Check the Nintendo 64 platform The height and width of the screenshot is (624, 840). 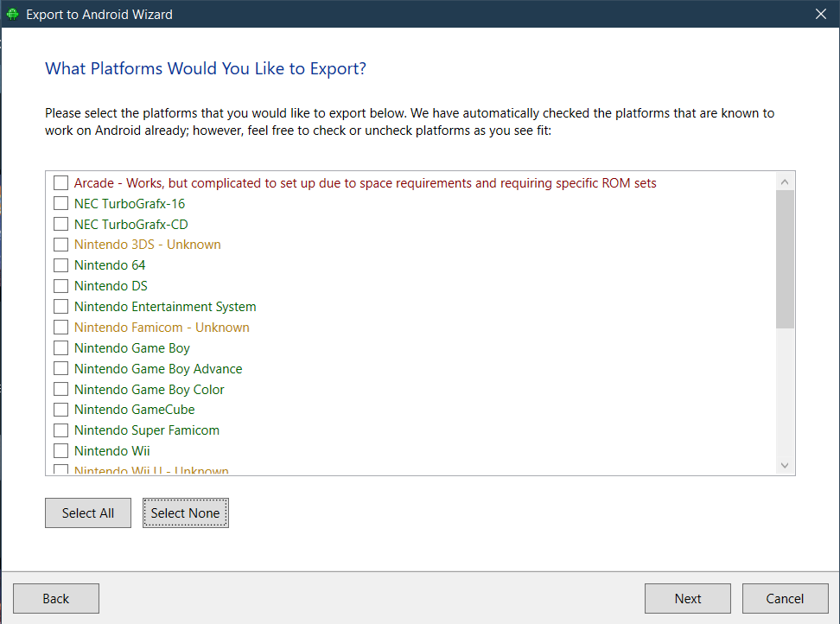point(60,265)
